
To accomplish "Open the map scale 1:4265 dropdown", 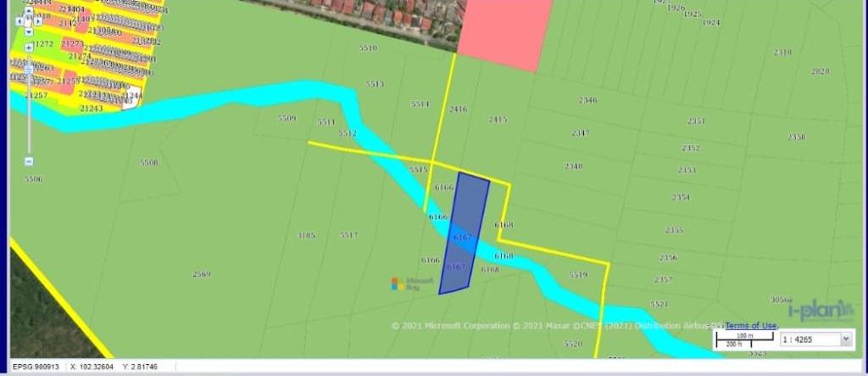I will [844, 339].
